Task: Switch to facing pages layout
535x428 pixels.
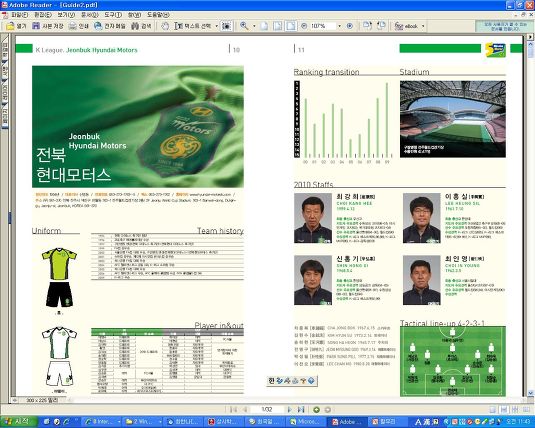Action: 526,410
